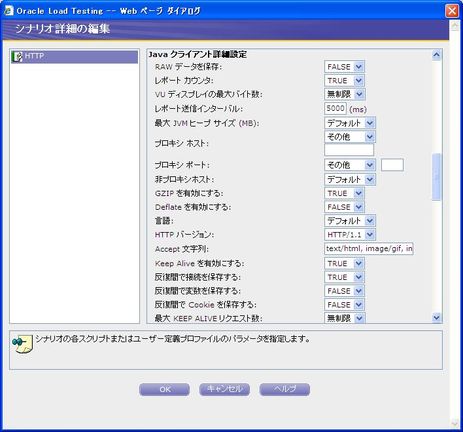Open the 言語 dropdown
Viewport: 463px width, 432px height.
pyautogui.click(x=350, y=221)
